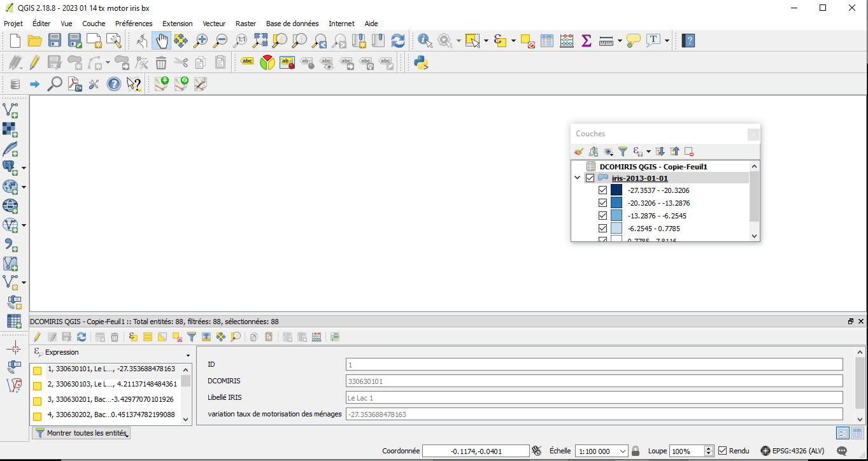Uncheck the -6.2545 - 0.7785 class
868x461 pixels.
coord(603,228)
